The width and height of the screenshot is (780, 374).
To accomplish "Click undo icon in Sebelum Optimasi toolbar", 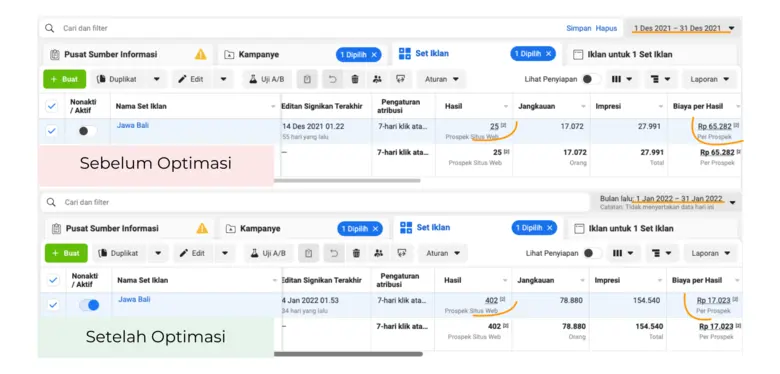I will [x=332, y=79].
